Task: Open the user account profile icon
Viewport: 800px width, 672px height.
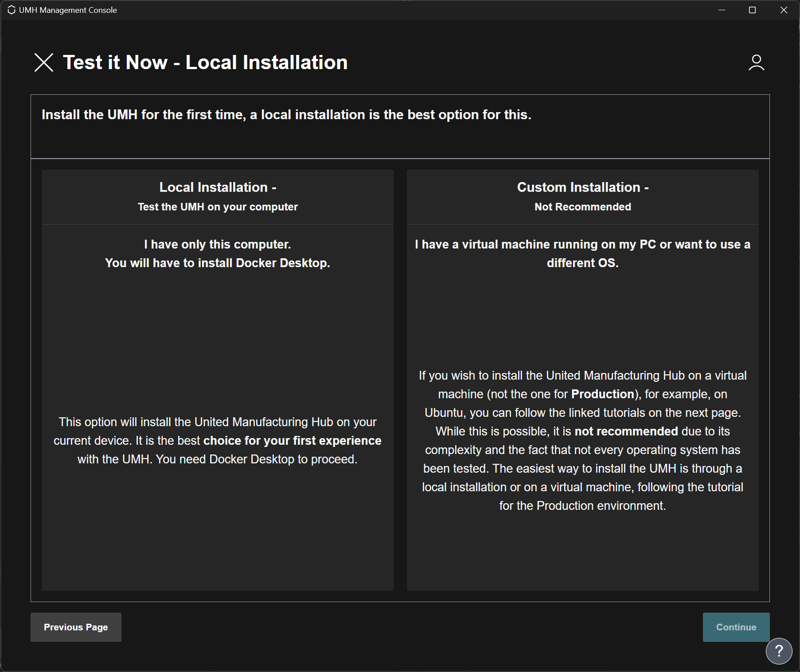Action: [756, 62]
